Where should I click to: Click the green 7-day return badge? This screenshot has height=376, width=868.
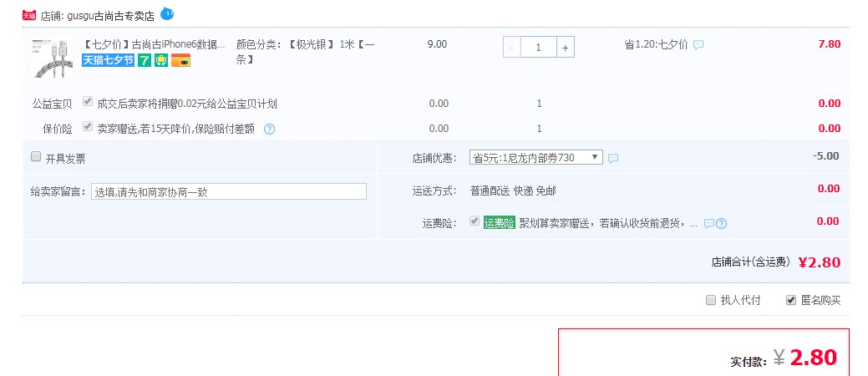(145, 60)
